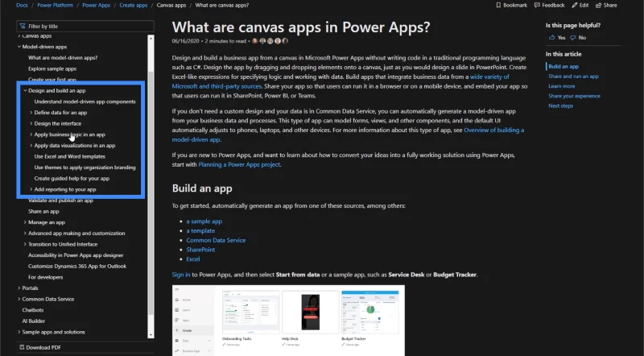Click Download PDF button

click(x=40, y=347)
